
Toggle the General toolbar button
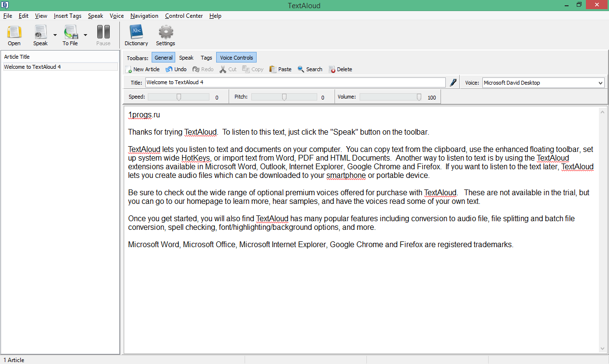[163, 58]
